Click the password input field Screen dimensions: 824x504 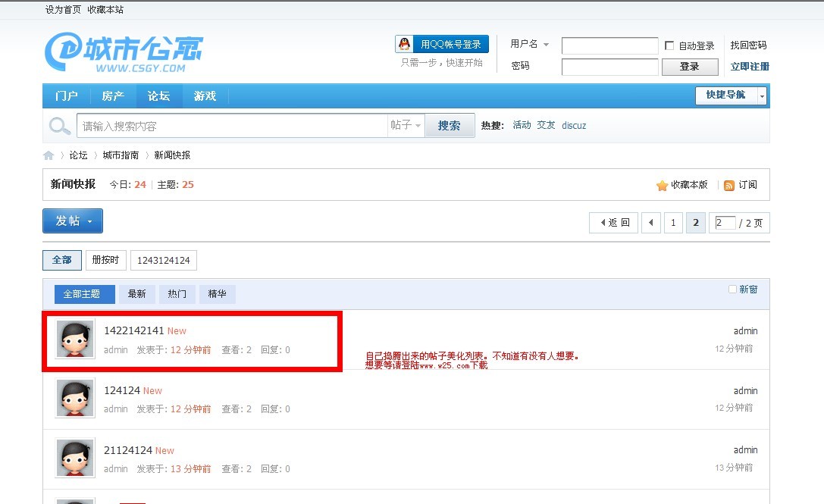(x=610, y=67)
